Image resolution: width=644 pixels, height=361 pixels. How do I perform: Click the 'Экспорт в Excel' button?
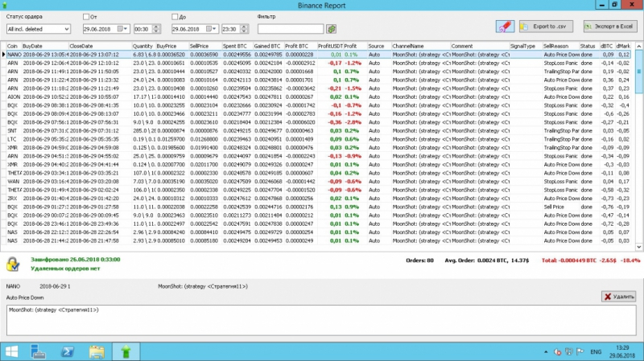coord(610,27)
